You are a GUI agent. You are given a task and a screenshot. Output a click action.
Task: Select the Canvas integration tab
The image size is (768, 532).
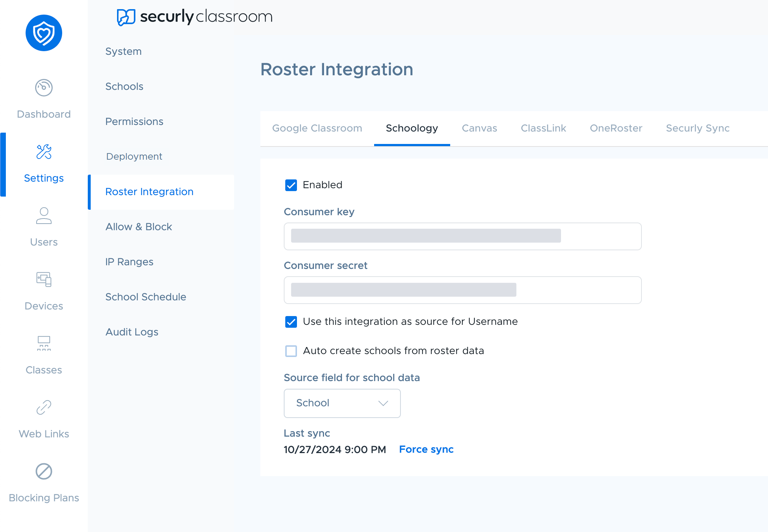[479, 128]
